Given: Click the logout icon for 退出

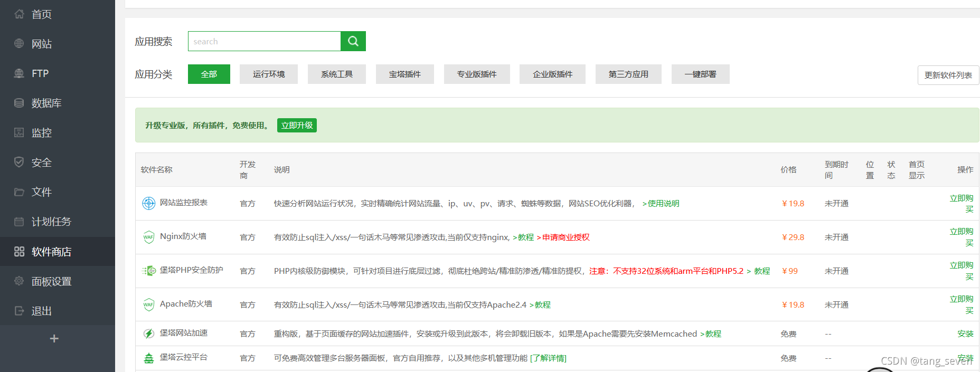Looking at the screenshot, I should click(19, 311).
